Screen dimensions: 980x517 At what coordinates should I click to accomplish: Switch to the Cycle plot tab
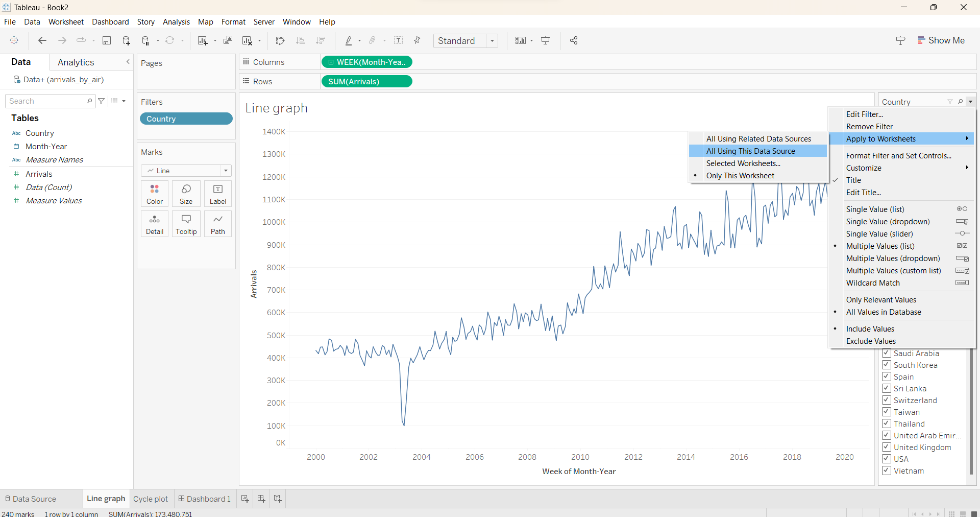point(151,499)
